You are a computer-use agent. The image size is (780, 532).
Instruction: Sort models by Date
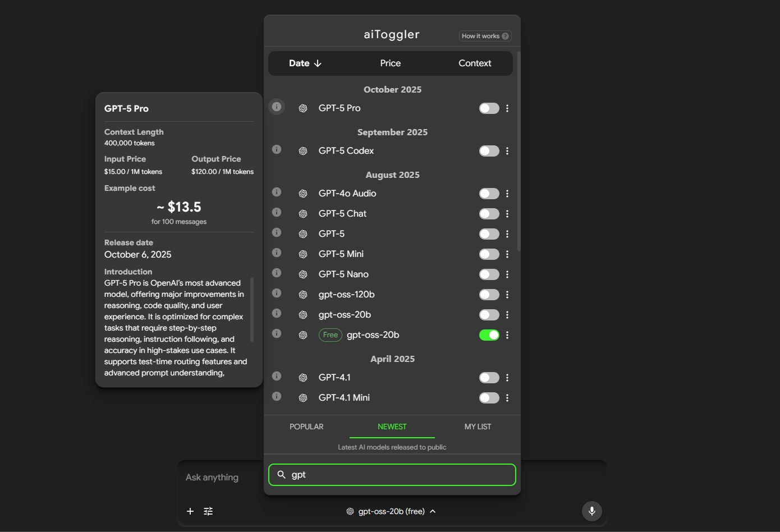[305, 63]
